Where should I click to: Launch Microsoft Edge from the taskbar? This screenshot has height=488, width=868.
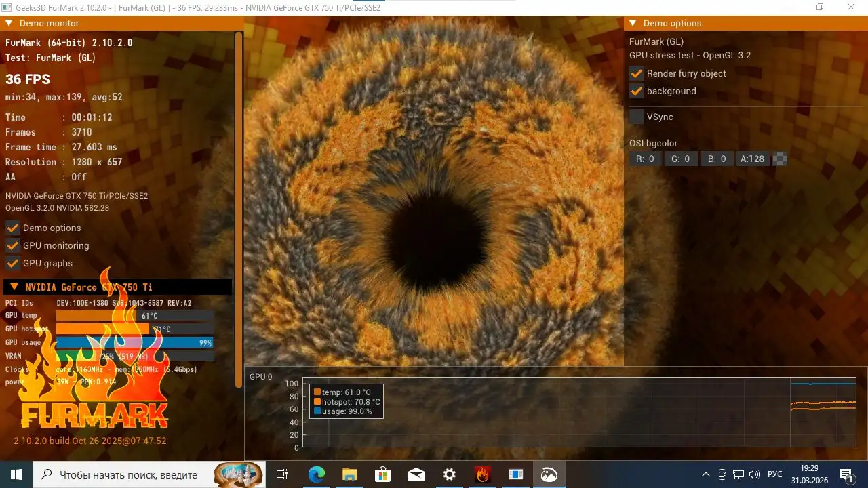316,474
